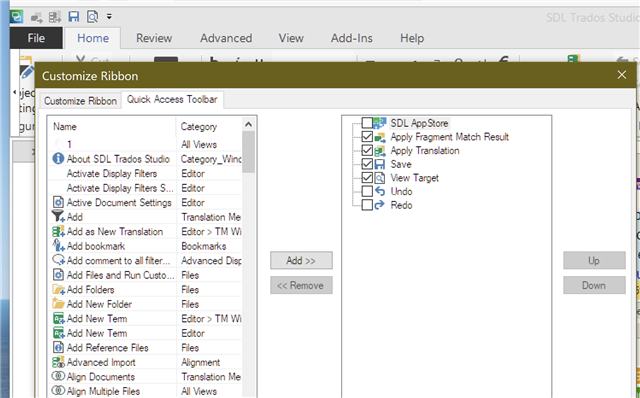Select the Align Documents icon
Image resolution: width=640 pixels, height=398 pixels.
coord(58,376)
